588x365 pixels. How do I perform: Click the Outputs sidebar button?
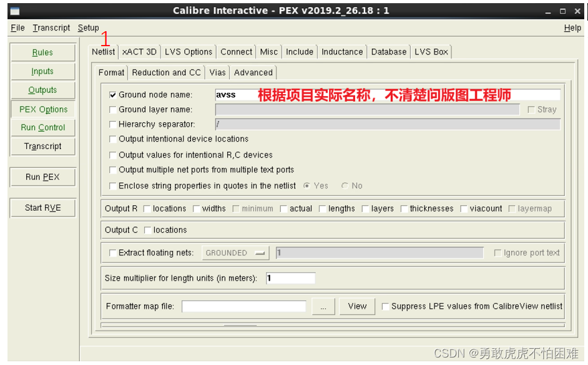[x=42, y=90]
